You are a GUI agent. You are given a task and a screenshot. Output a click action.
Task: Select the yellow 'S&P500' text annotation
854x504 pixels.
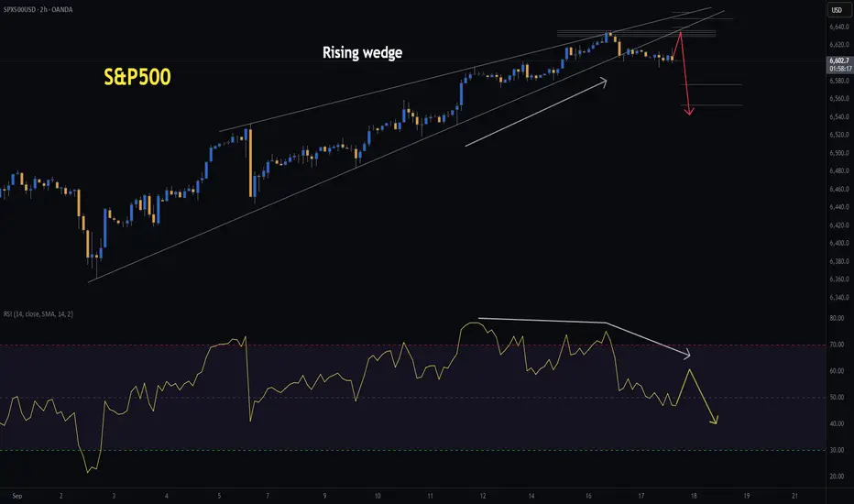pos(137,77)
